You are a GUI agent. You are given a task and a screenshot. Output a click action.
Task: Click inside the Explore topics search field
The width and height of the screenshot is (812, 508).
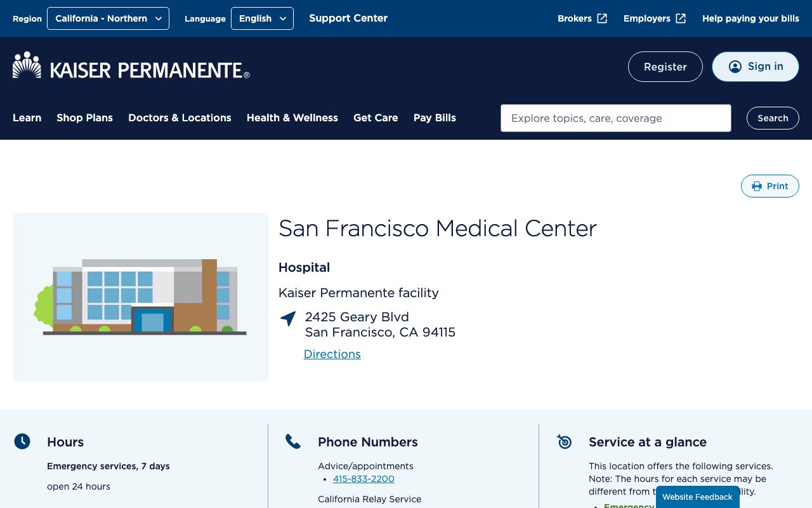[615, 118]
